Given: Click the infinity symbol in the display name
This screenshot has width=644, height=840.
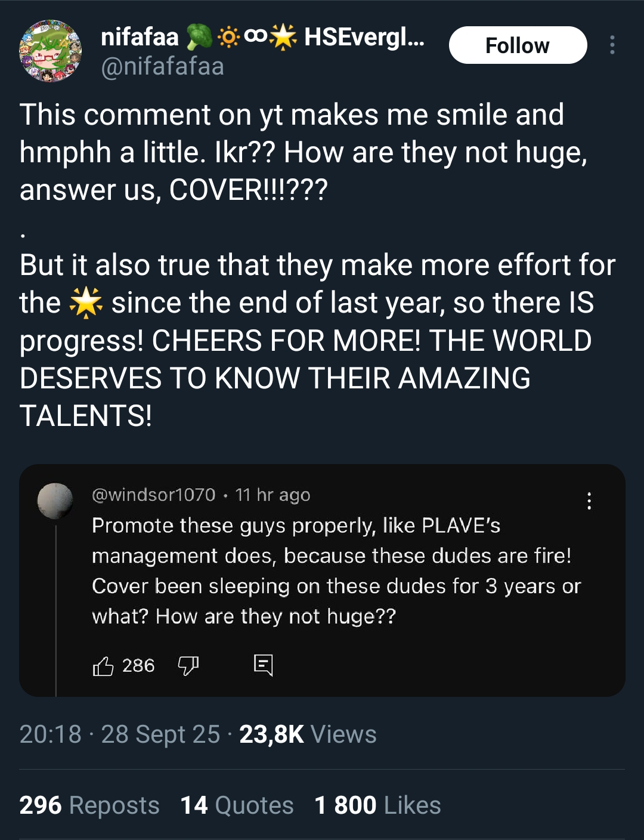Looking at the screenshot, I should point(256,36).
